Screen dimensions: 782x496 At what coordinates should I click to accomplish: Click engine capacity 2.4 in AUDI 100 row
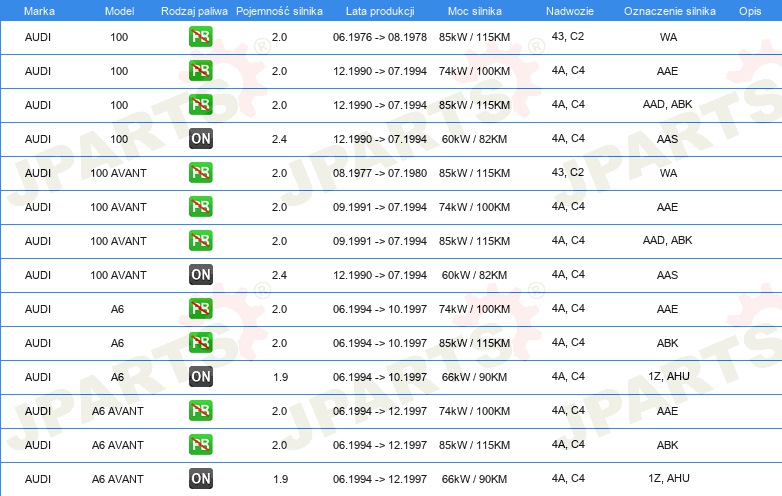pyautogui.click(x=279, y=139)
